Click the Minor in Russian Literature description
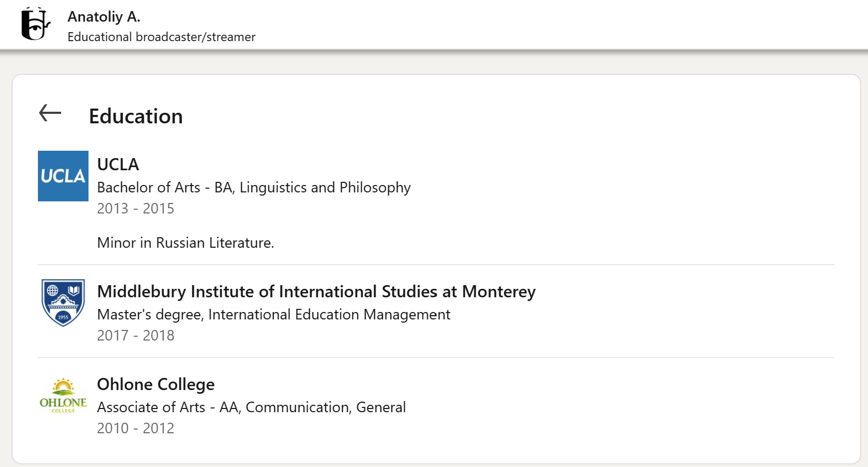Screen dimensions: 868x467 (x=185, y=243)
